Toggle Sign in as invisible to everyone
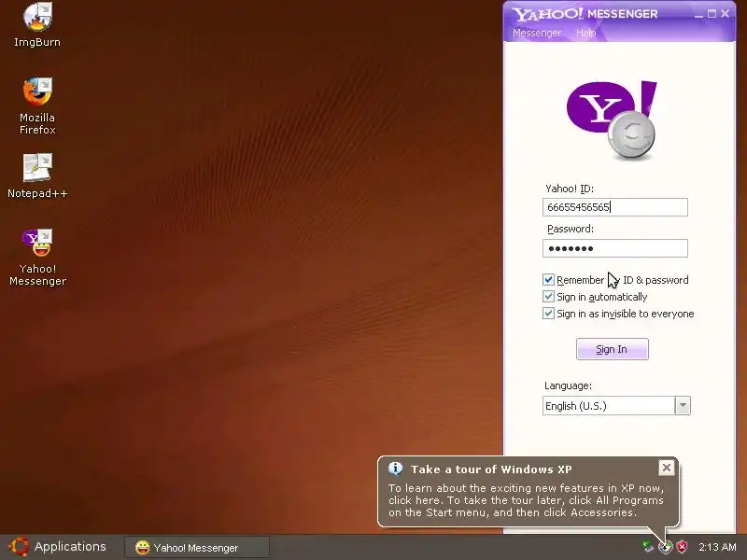747x560 pixels. pos(548,314)
